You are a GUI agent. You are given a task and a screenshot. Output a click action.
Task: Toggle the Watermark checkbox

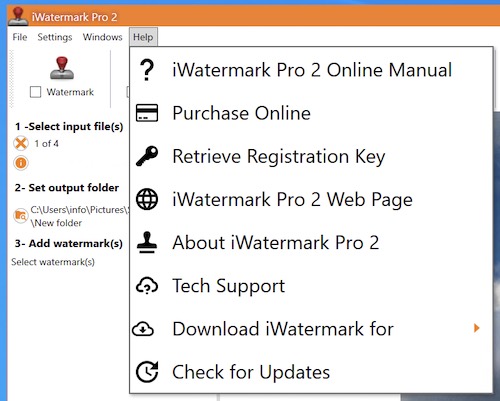pyautogui.click(x=35, y=92)
